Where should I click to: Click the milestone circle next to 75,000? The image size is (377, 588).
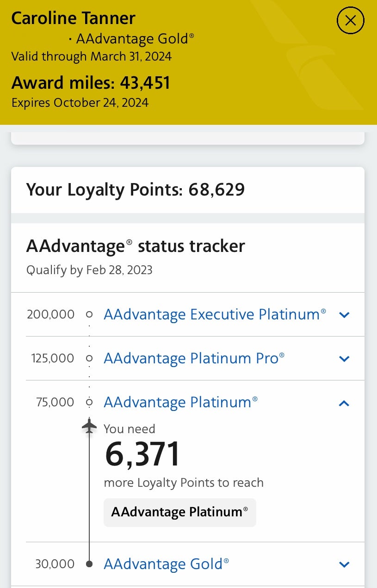[x=89, y=402]
